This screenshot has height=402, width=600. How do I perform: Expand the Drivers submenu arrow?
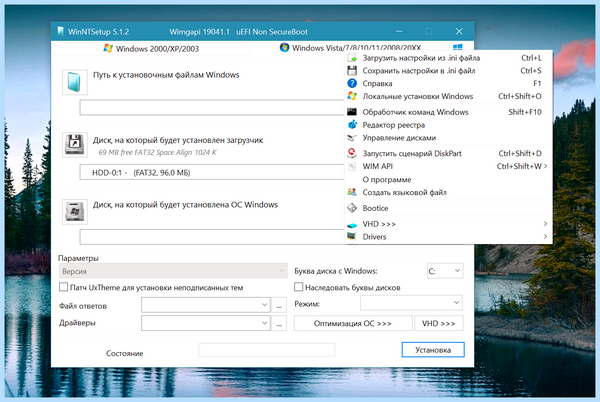[545, 236]
